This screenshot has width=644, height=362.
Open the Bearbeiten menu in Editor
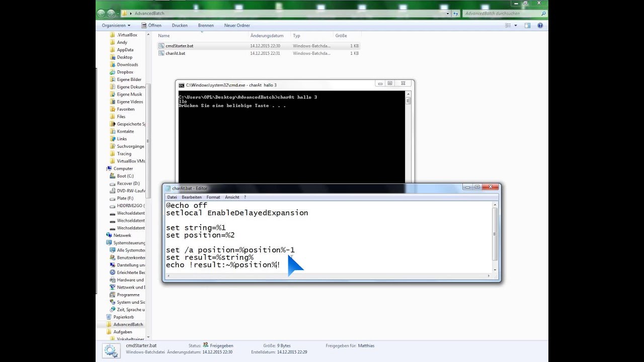[x=192, y=197]
